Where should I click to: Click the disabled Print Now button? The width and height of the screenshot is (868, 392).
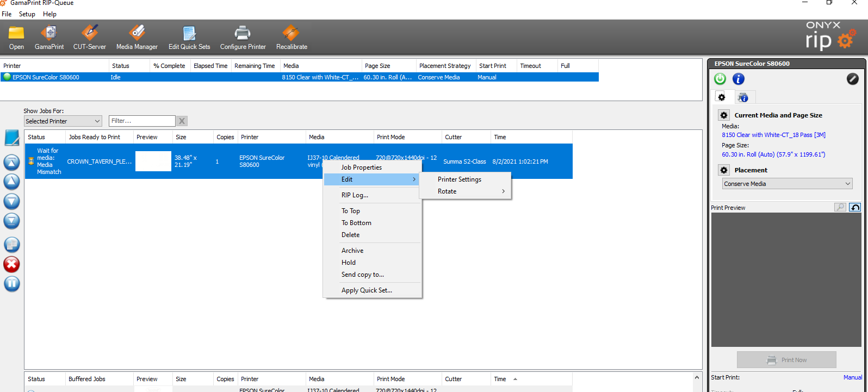(786, 360)
